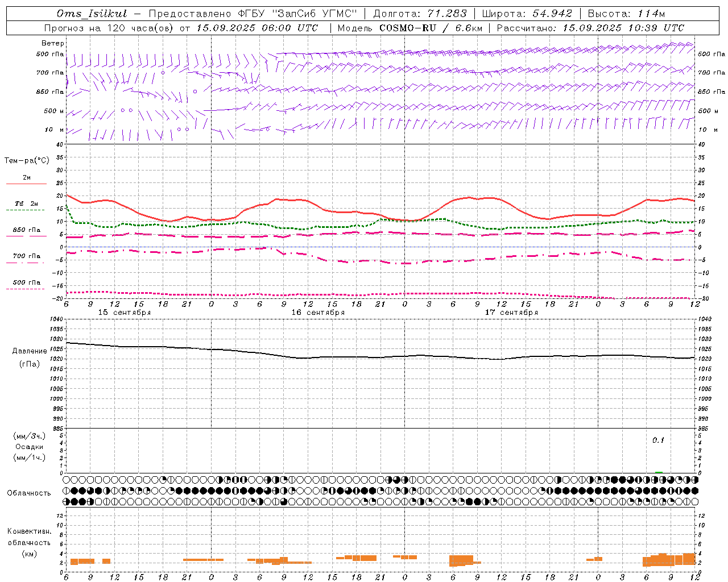Click the (мм/1ч.) precipitation unit label

pos(29,458)
